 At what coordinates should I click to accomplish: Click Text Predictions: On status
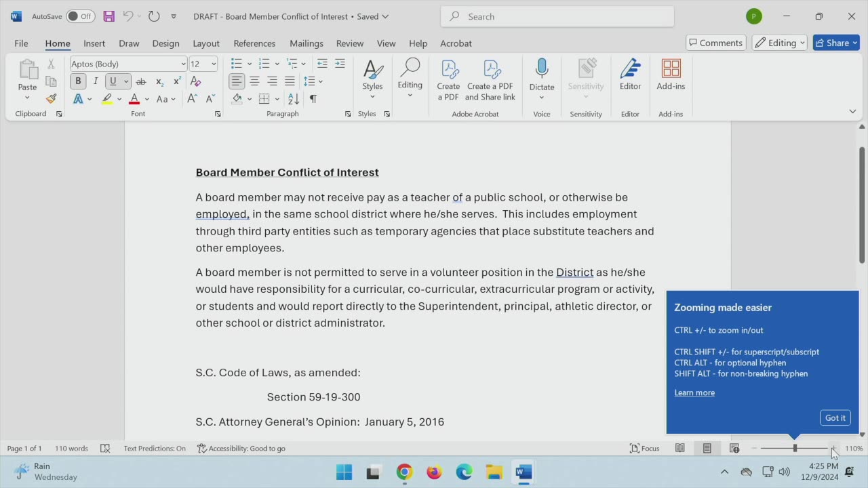pyautogui.click(x=155, y=448)
